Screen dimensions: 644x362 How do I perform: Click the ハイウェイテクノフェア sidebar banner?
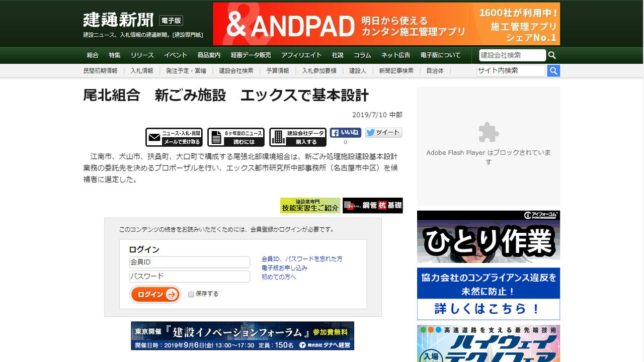coord(489,343)
